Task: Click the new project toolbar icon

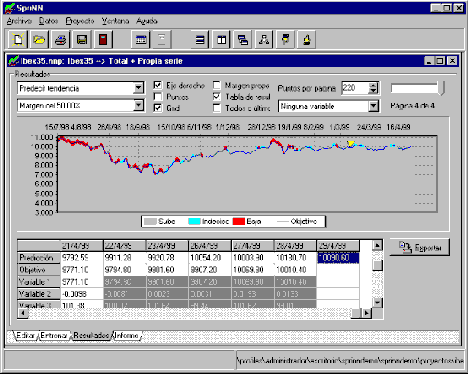Action: click(18, 40)
